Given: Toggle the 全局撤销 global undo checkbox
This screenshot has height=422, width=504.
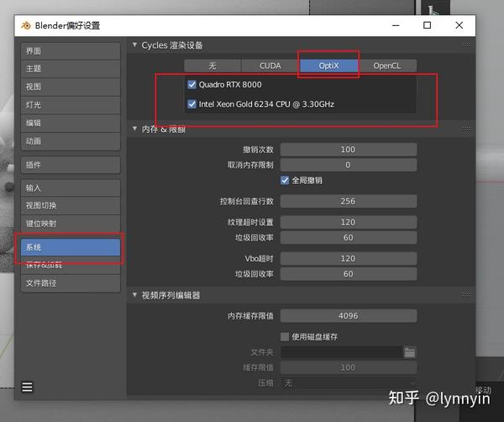Looking at the screenshot, I should click(x=285, y=181).
